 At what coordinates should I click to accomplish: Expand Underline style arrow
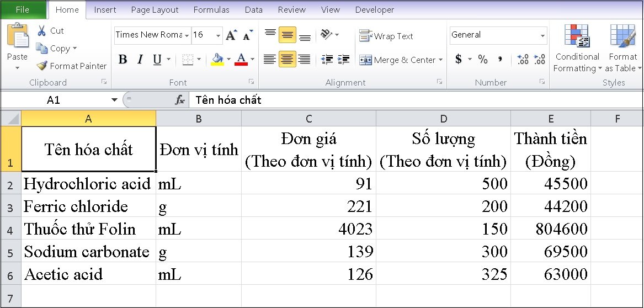168,60
